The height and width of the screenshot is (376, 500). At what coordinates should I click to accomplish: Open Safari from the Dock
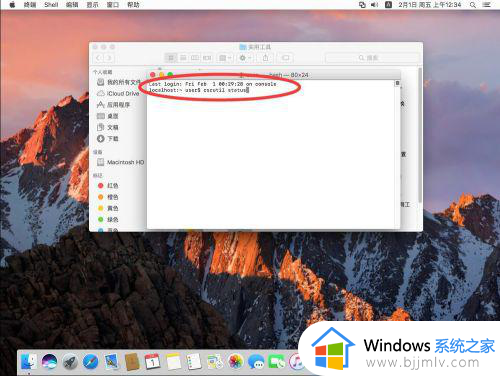pos(90,362)
